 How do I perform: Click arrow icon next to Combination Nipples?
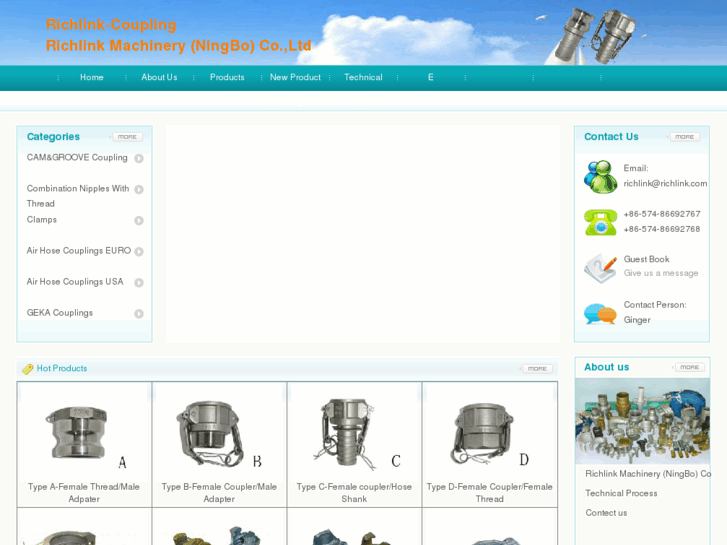tap(139, 189)
